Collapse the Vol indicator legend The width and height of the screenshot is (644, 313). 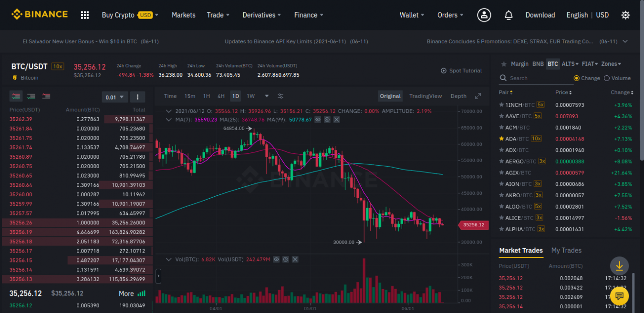tap(168, 260)
